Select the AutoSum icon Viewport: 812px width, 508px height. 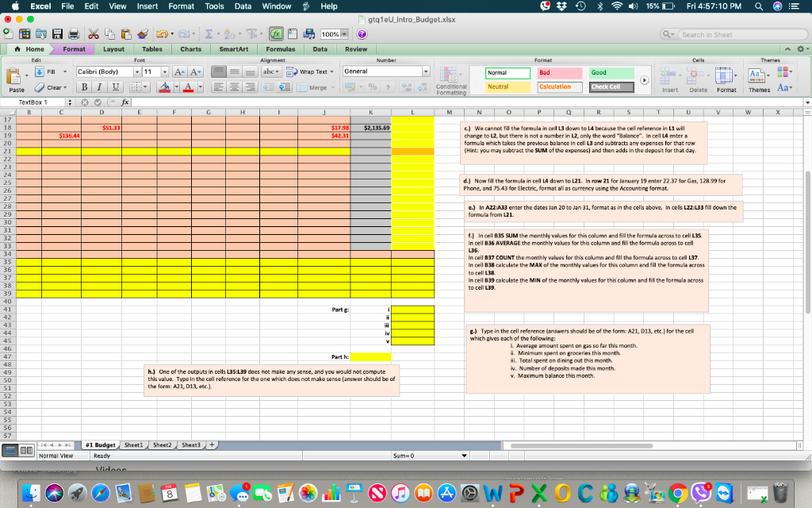point(209,35)
